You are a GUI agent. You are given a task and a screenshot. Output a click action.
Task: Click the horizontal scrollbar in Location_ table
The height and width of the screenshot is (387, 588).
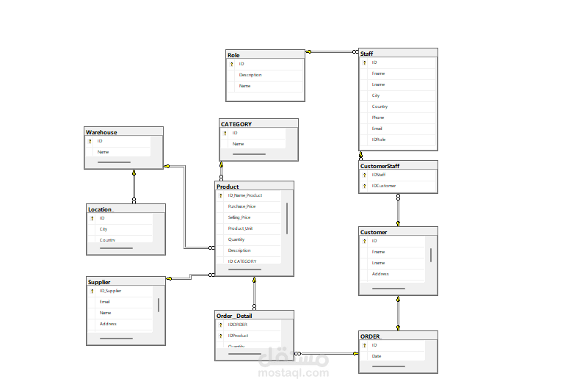(x=116, y=248)
